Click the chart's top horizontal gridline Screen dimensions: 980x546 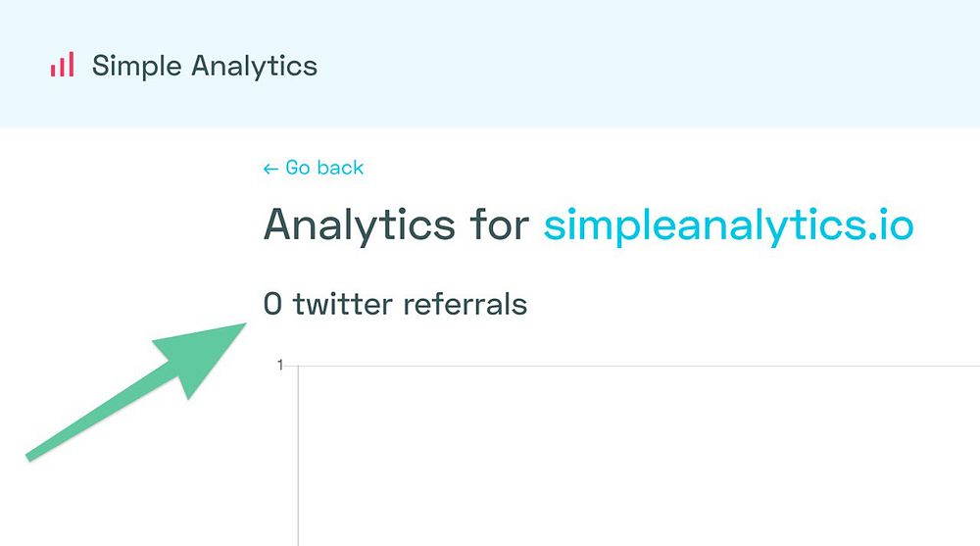637,366
